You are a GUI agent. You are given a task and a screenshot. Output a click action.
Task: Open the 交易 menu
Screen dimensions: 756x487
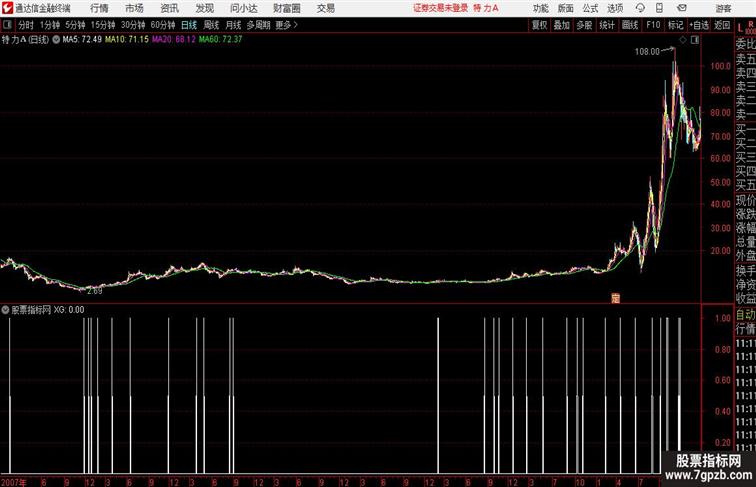tap(325, 8)
